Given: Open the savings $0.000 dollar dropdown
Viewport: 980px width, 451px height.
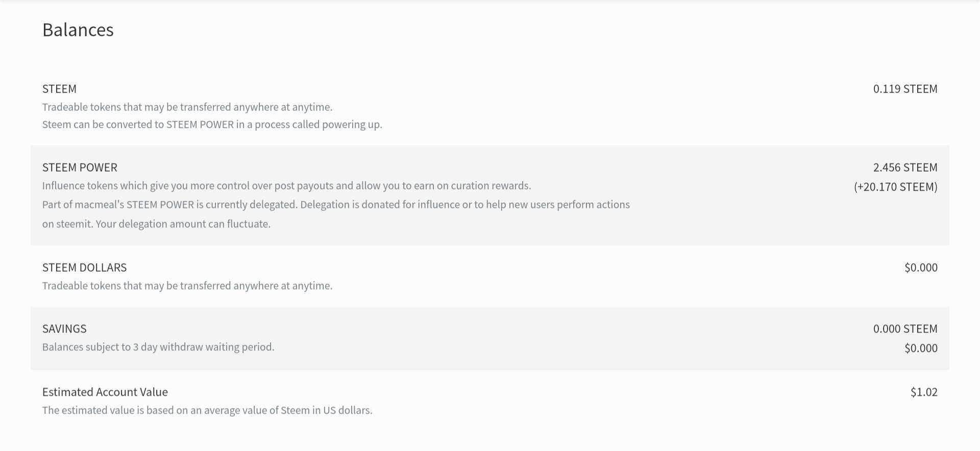Looking at the screenshot, I should 921,348.
